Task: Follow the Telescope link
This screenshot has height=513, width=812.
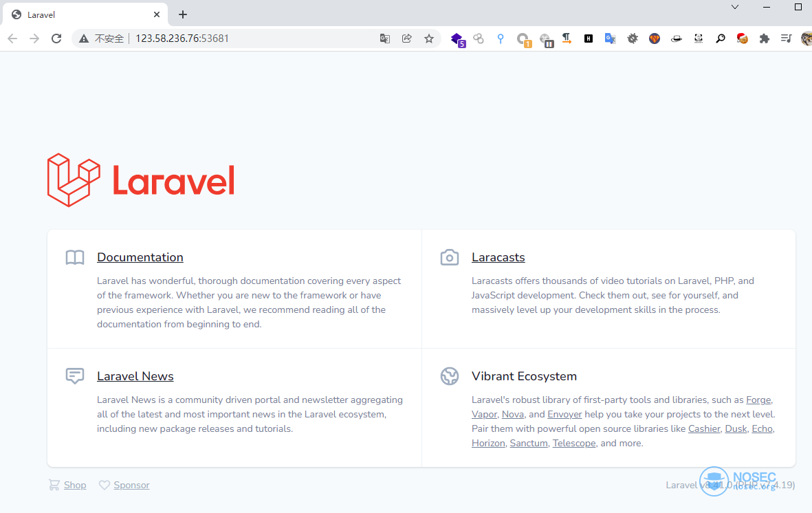Action: pos(574,444)
